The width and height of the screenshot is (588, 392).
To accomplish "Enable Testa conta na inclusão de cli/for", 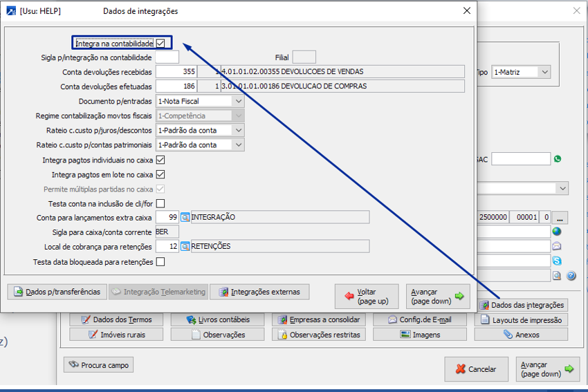I will [160, 203].
